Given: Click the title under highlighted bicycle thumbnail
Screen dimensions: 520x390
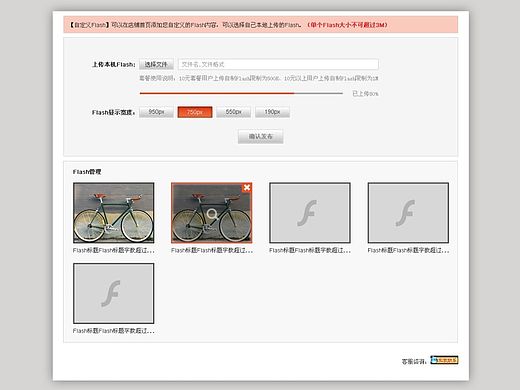Looking at the screenshot, I should coord(212,250).
